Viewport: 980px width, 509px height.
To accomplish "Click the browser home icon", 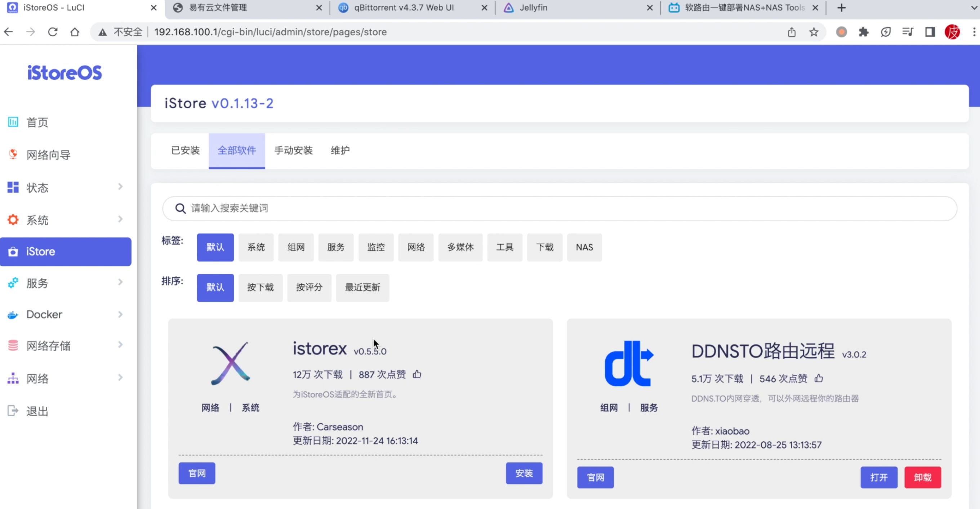I will [x=75, y=32].
